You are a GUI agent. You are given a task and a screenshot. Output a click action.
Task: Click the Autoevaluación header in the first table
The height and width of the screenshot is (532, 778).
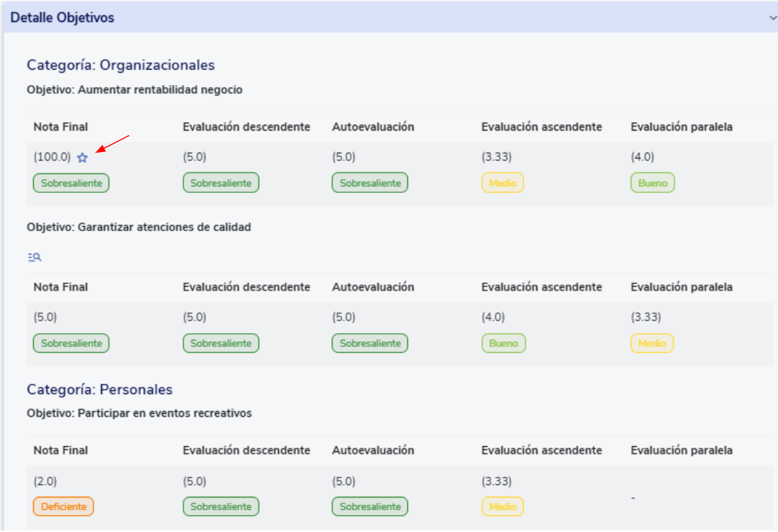click(373, 127)
